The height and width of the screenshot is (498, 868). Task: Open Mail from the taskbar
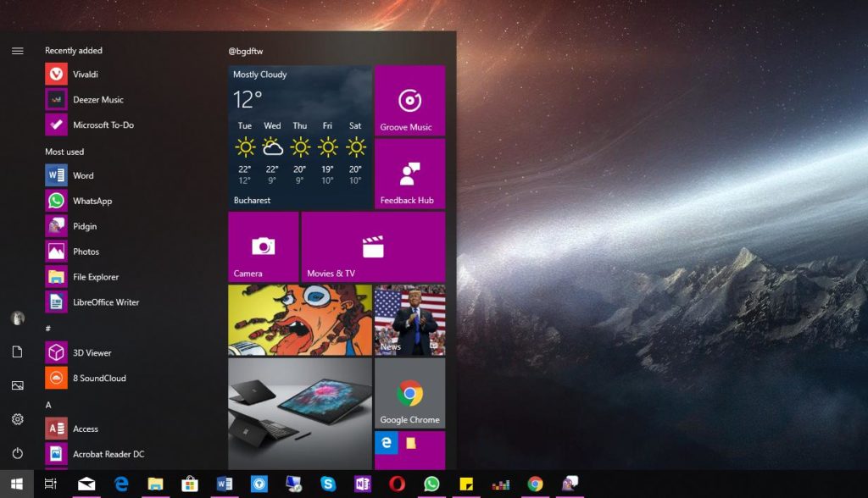(x=86, y=484)
